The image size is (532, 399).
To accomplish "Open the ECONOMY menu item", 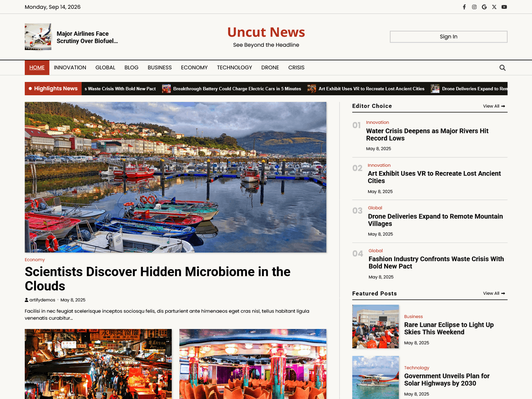I will tap(194, 68).
